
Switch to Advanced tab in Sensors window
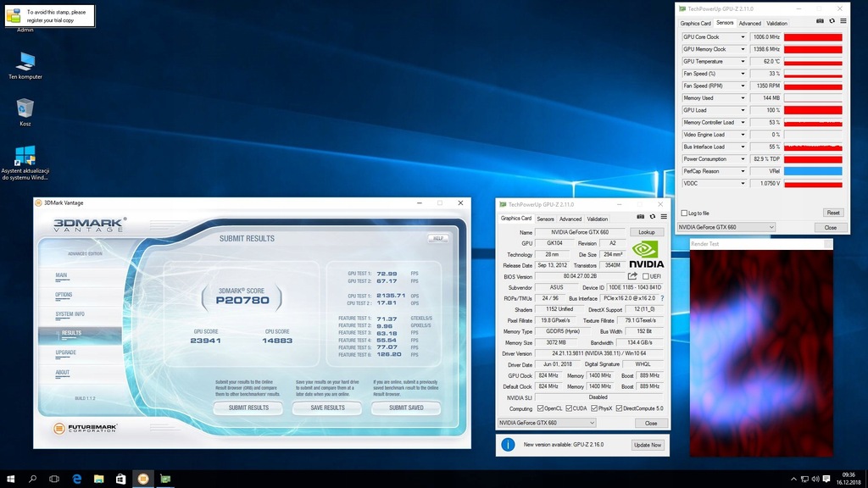pyautogui.click(x=749, y=23)
